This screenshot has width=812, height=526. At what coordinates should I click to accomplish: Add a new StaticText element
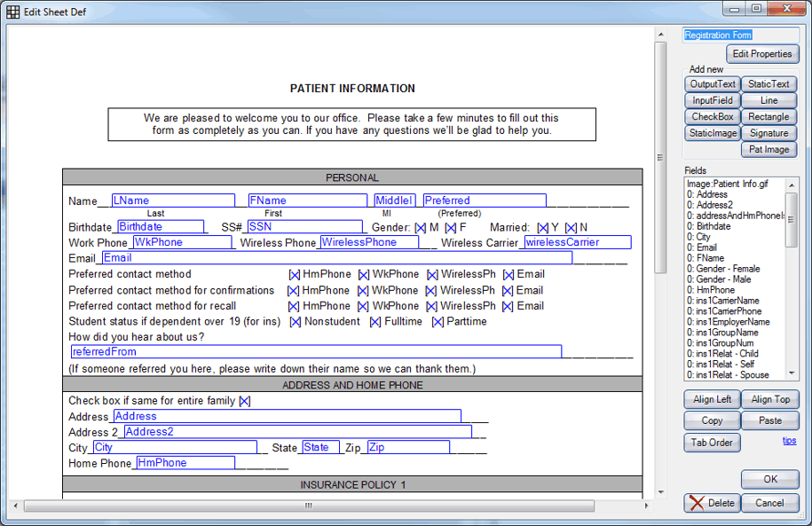(769, 84)
